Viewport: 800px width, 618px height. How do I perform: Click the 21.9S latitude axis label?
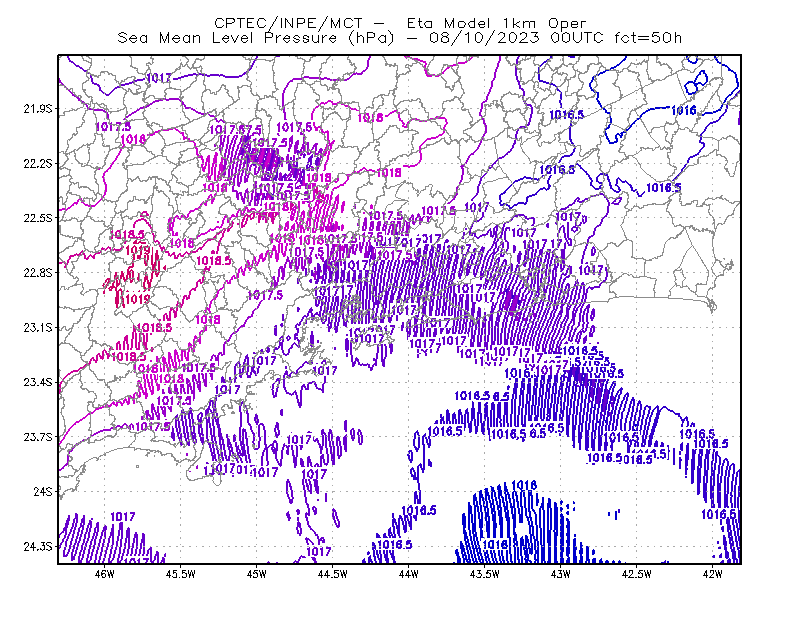pos(38,109)
